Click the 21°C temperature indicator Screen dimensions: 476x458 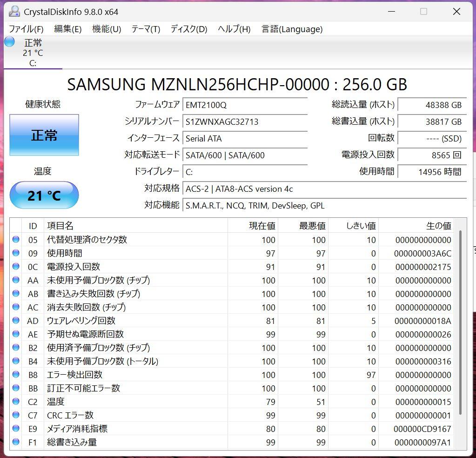(44, 195)
